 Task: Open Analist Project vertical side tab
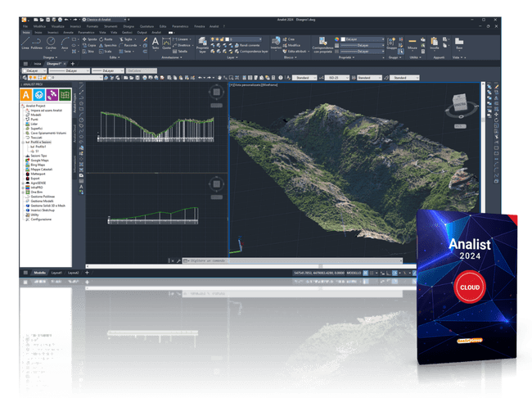[75, 103]
